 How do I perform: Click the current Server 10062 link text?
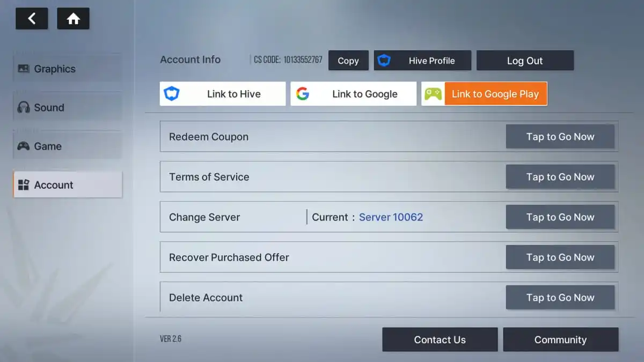(x=391, y=217)
